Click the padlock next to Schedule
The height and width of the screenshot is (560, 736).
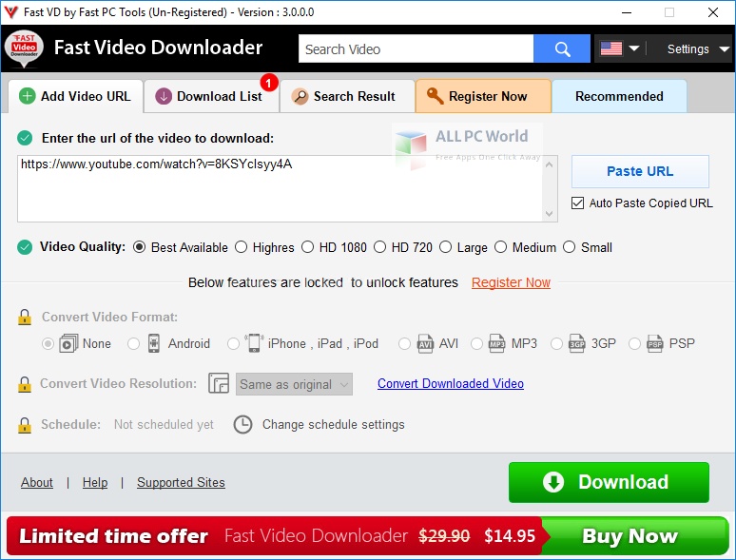(x=25, y=425)
